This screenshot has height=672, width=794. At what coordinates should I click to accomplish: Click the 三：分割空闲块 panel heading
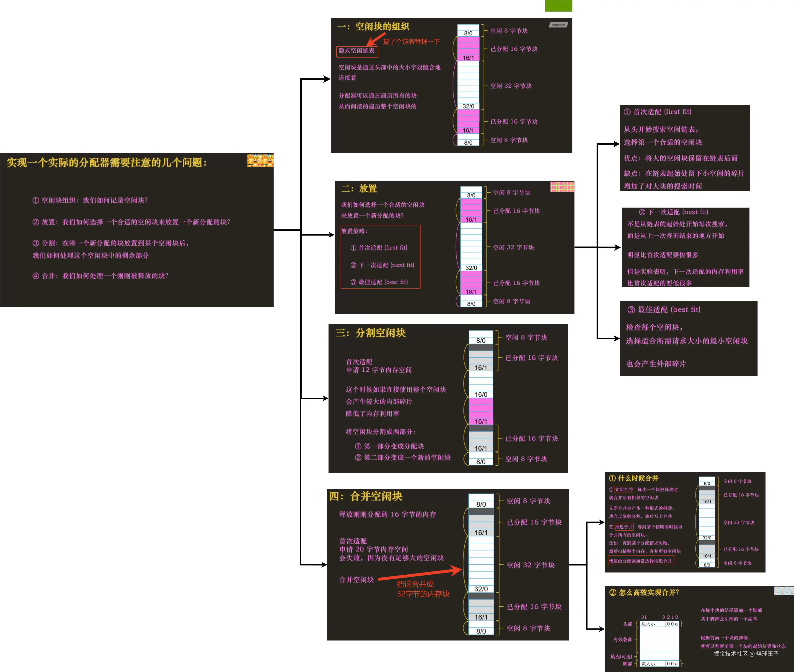point(370,333)
